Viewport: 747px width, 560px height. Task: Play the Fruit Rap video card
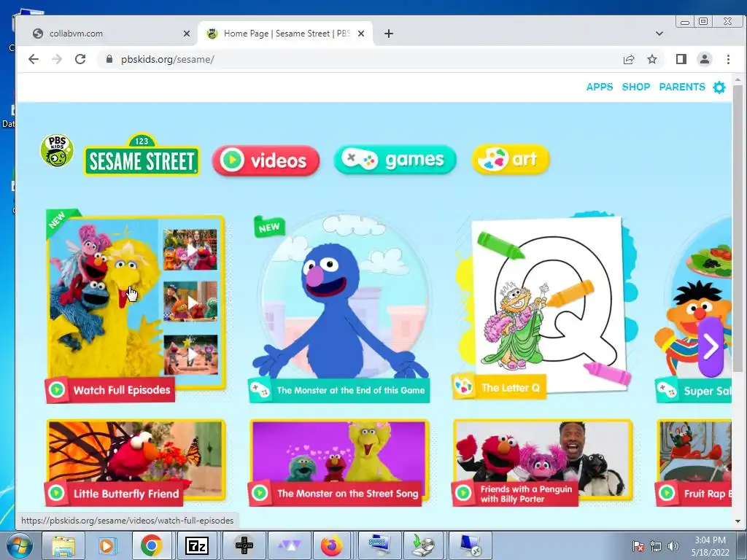(x=693, y=462)
